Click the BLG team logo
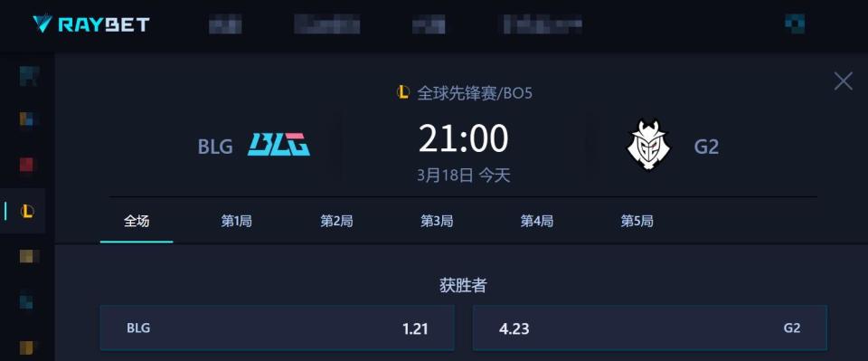The width and height of the screenshot is (868, 361). click(278, 145)
